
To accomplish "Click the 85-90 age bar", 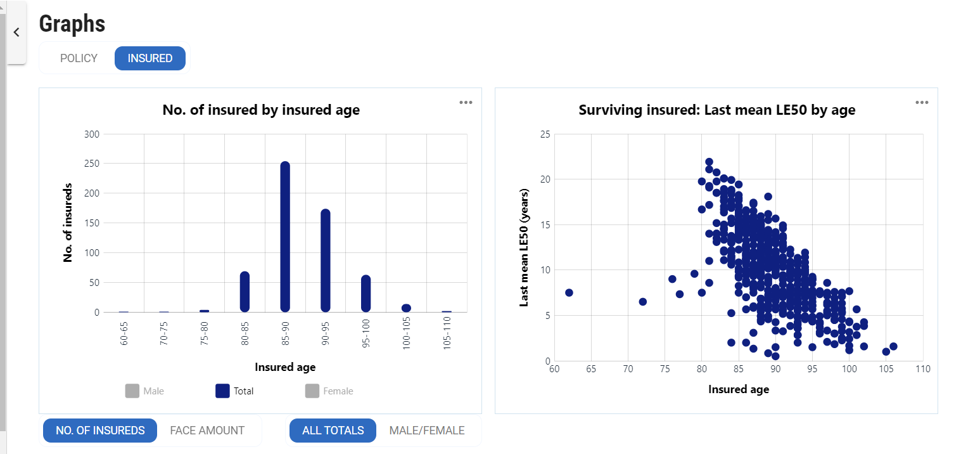I will (x=285, y=237).
